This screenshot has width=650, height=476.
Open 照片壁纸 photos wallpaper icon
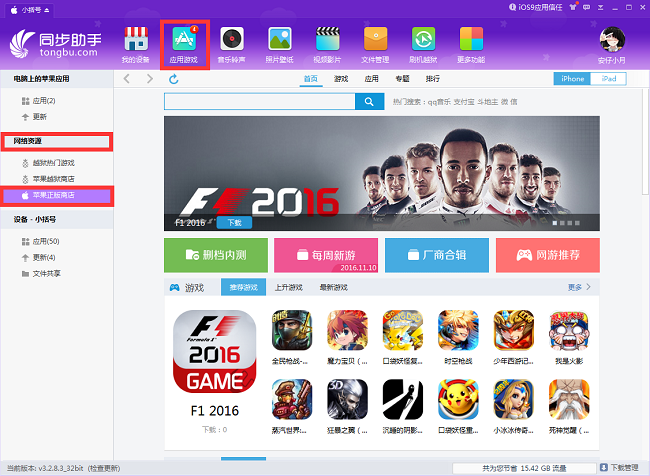[x=280, y=45]
